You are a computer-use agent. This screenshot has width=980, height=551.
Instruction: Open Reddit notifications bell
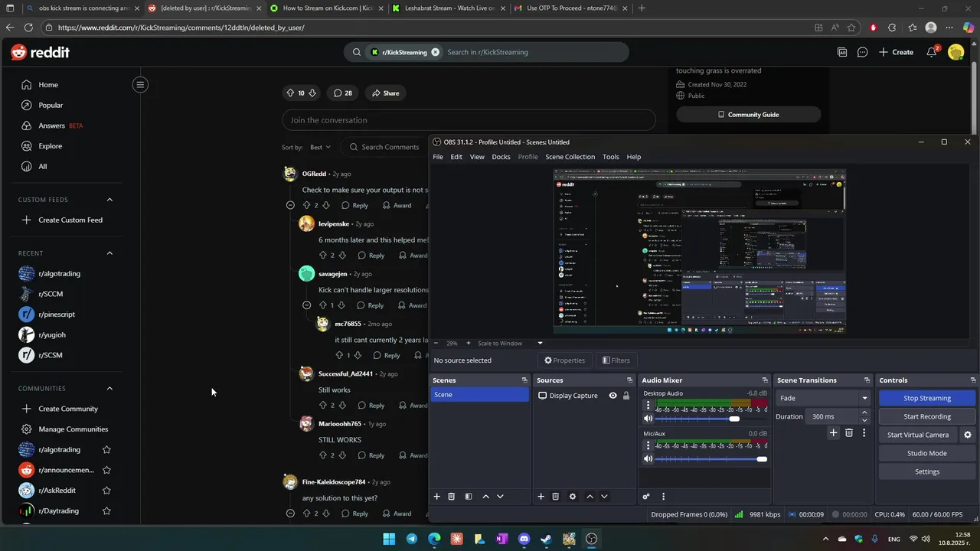tap(932, 52)
